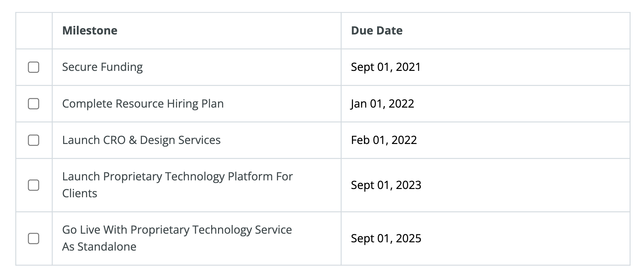644x279 pixels.
Task: Click the empty header cell above the checkboxes
Action: (34, 31)
